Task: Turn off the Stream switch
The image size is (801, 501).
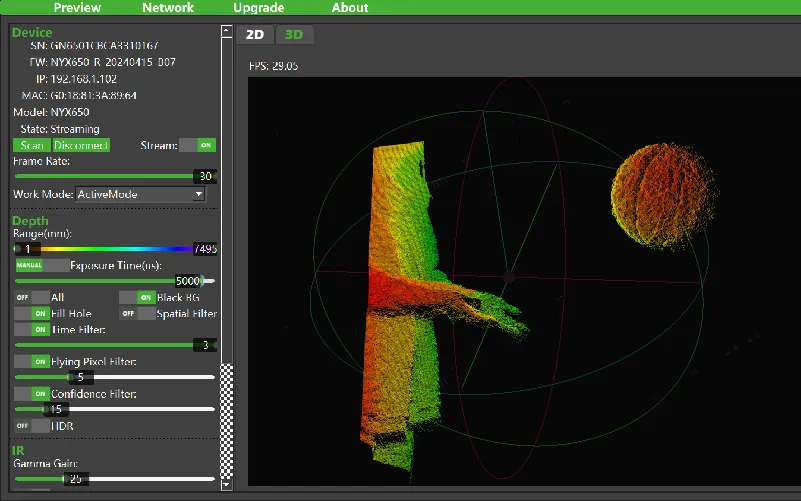Action: [x=197, y=145]
